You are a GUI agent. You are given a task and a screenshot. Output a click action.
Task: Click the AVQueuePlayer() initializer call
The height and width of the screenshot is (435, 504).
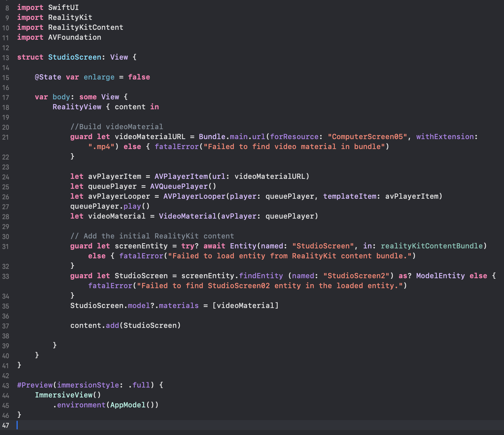point(183,186)
